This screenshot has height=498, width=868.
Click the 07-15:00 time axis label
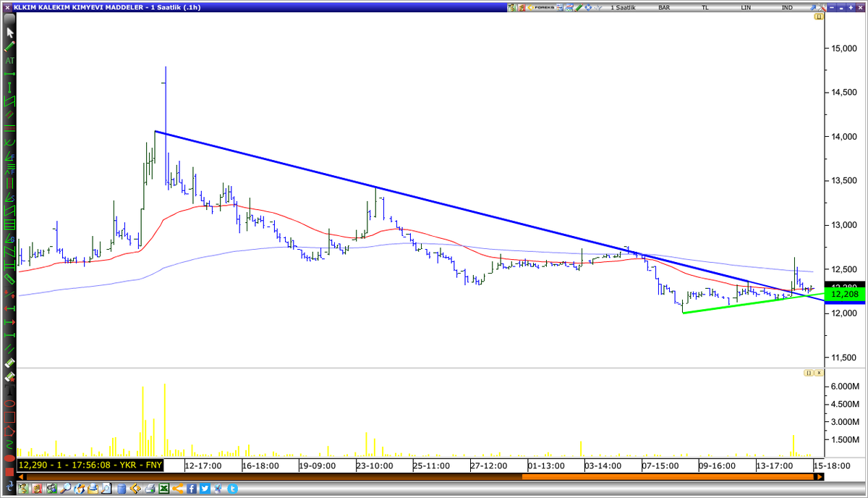pyautogui.click(x=661, y=465)
